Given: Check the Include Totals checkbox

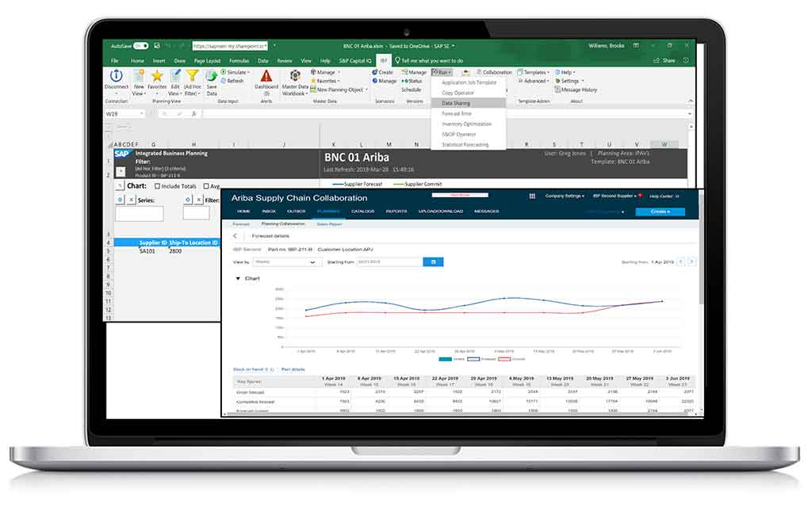Looking at the screenshot, I should coord(158,186).
